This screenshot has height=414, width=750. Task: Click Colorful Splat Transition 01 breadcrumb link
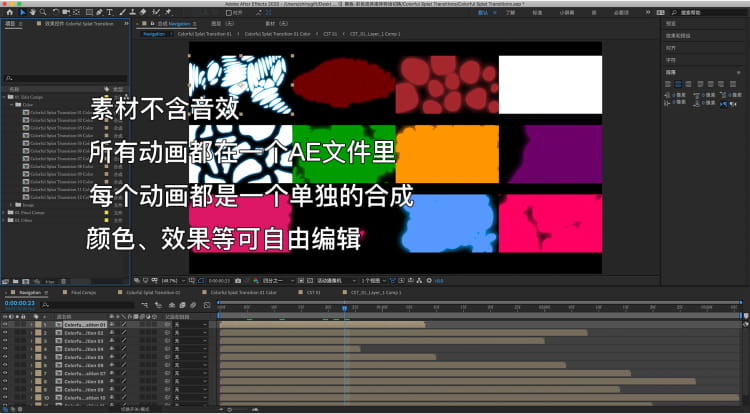[x=205, y=34]
